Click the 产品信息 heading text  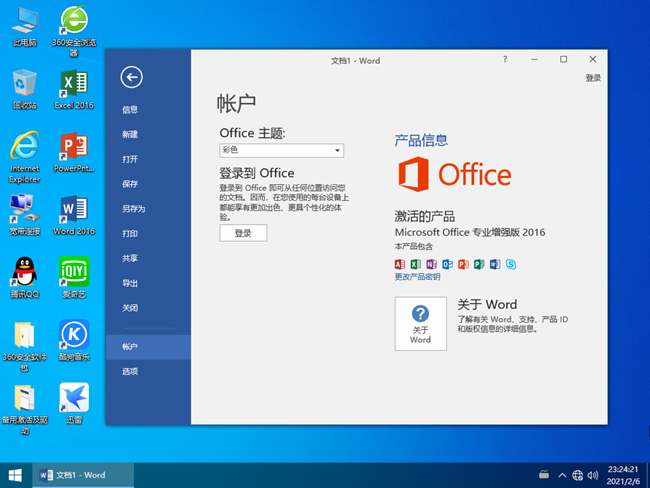pyautogui.click(x=421, y=140)
